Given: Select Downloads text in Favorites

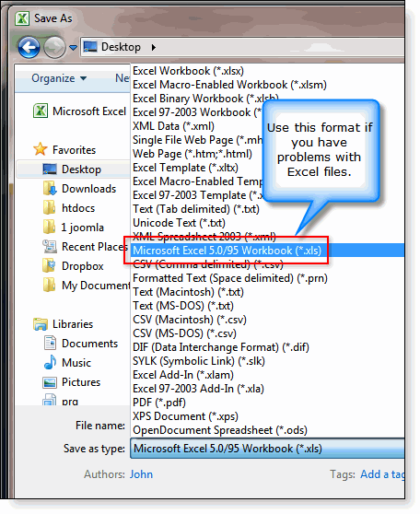Looking at the screenshot, I should click(88, 189).
